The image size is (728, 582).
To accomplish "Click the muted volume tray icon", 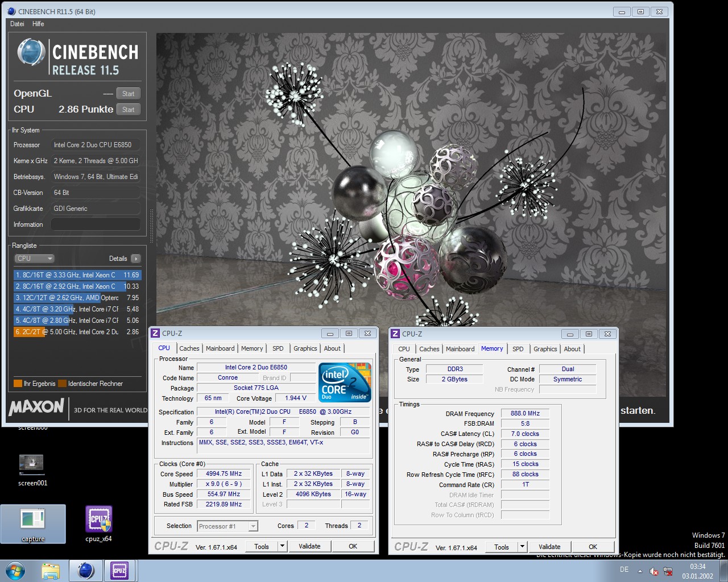I will pos(654,571).
